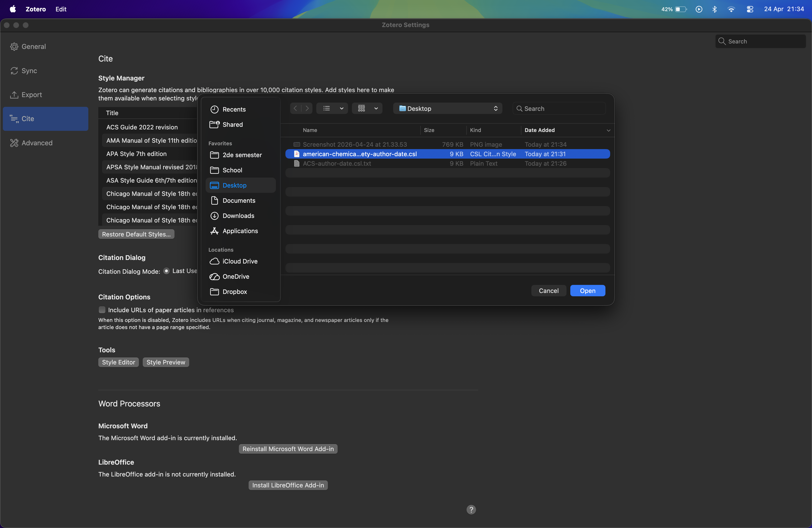Expand the icon grouping options dropdown
The image size is (812, 528).
[376, 108]
